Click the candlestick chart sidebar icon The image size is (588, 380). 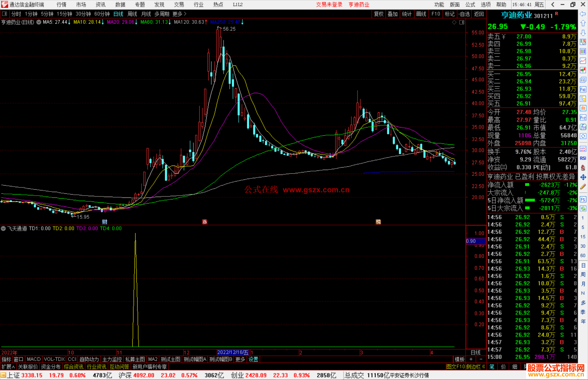coord(583,70)
